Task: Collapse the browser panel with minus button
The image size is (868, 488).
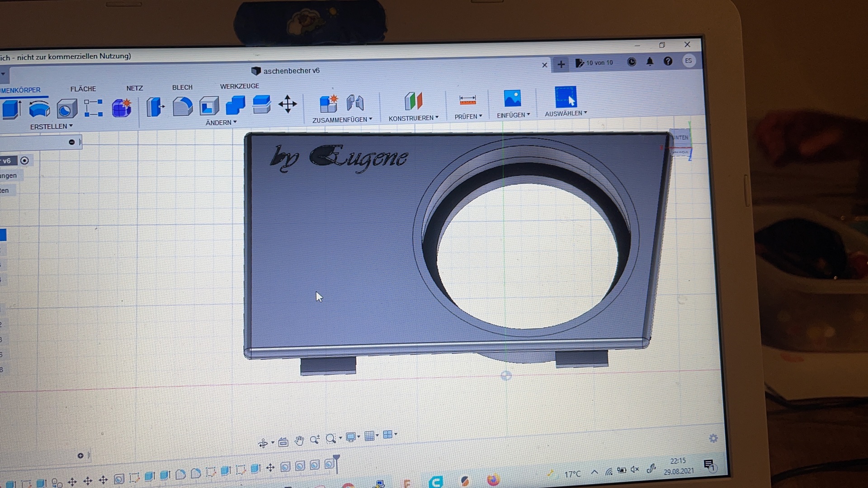Action: click(71, 142)
